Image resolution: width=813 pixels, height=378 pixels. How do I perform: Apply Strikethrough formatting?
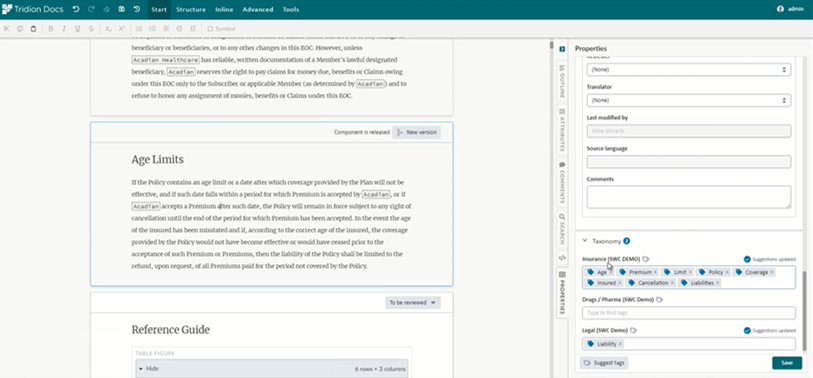click(91, 29)
